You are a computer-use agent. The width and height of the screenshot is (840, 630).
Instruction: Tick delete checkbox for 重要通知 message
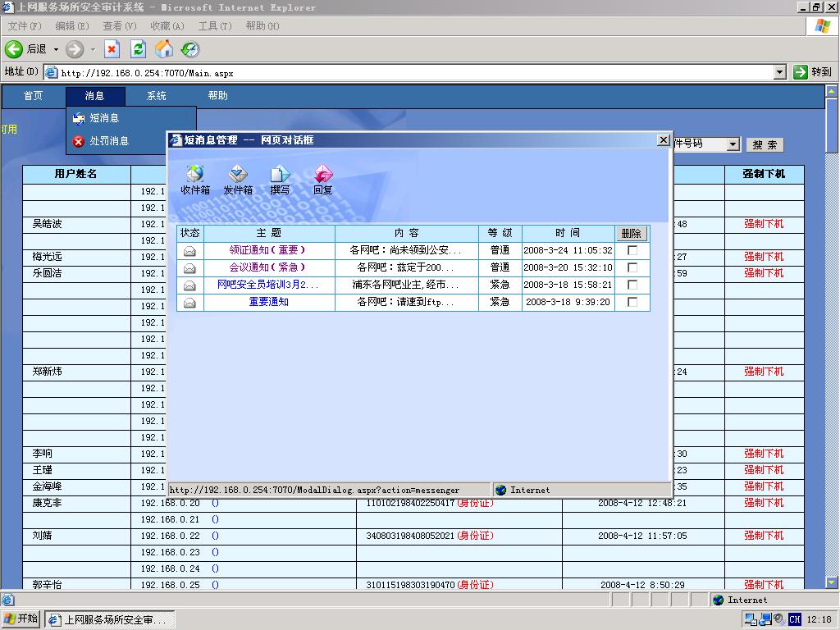pyautogui.click(x=632, y=302)
